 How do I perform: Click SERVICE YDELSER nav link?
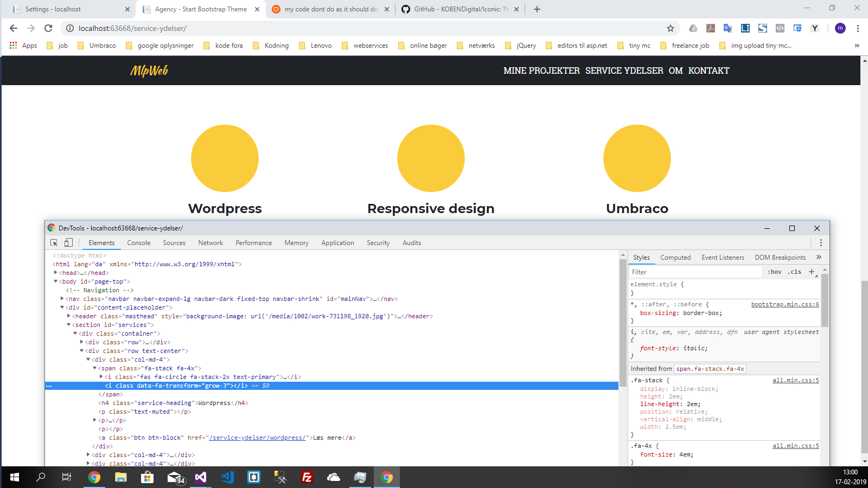coord(624,70)
